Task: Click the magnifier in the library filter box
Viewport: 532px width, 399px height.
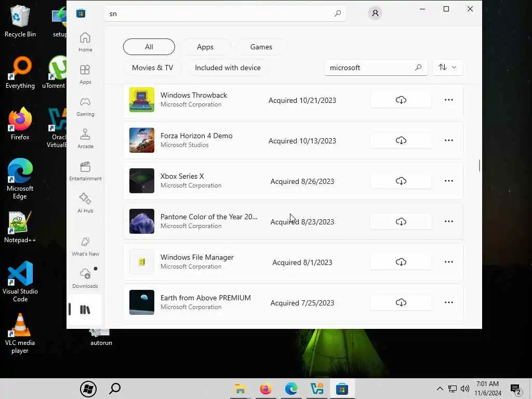Action: (418, 68)
